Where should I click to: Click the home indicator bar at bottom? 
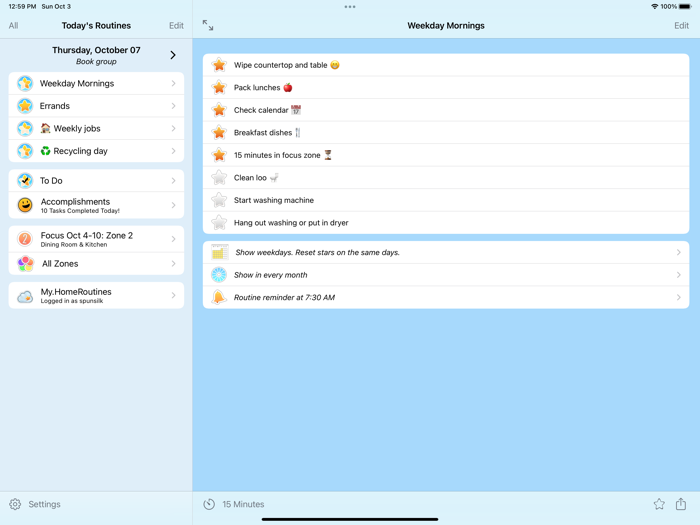350,519
